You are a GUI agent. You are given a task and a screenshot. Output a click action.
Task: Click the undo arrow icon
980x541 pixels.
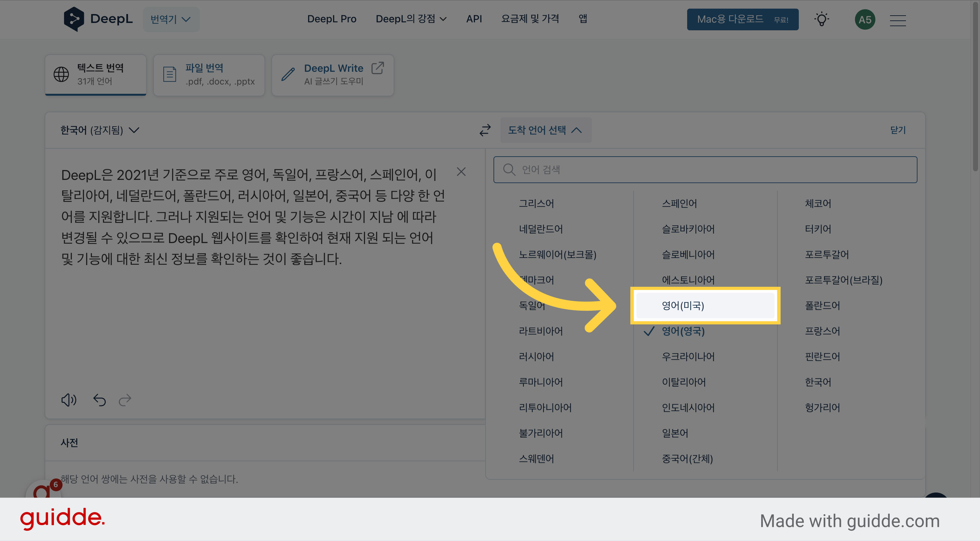(99, 400)
